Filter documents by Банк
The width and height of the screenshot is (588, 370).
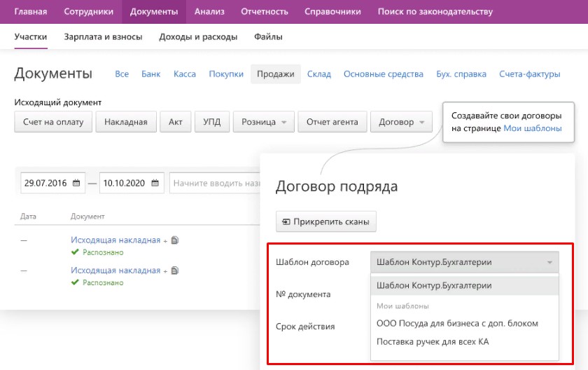(x=150, y=74)
